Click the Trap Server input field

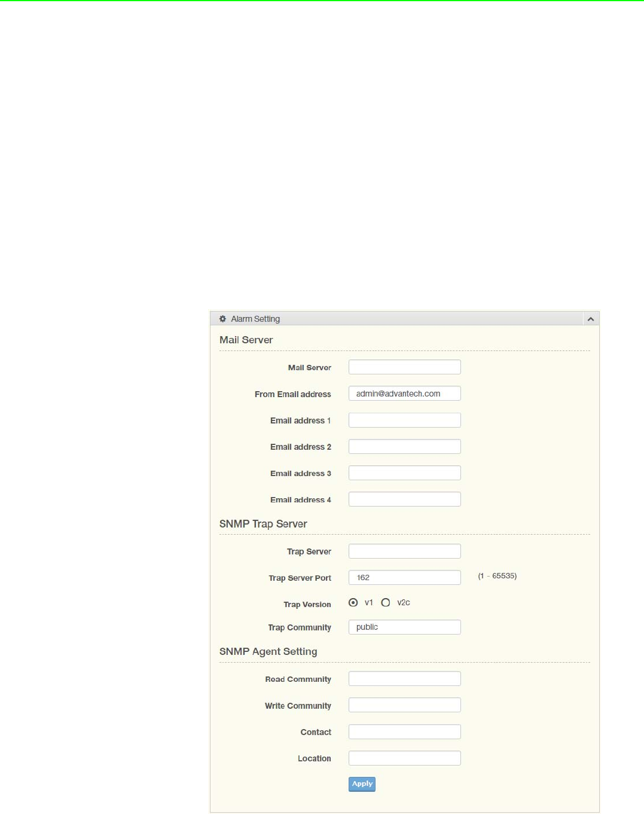tap(405, 551)
